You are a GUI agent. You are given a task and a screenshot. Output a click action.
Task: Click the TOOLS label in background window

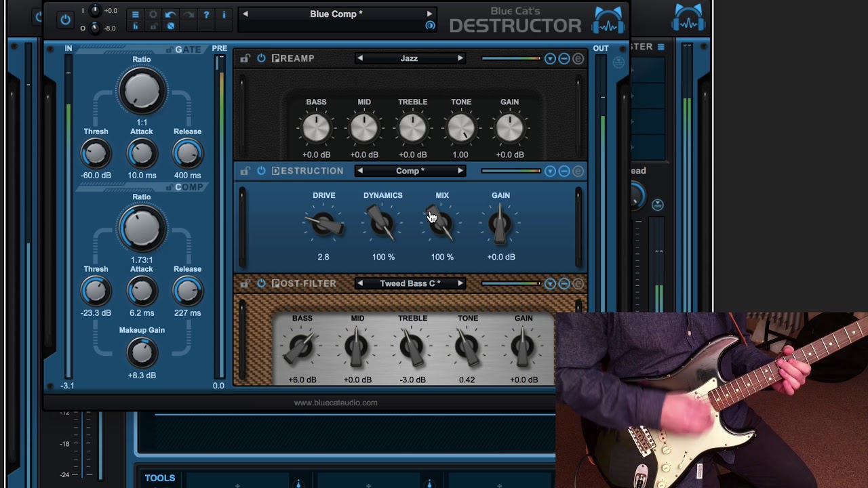click(x=160, y=478)
